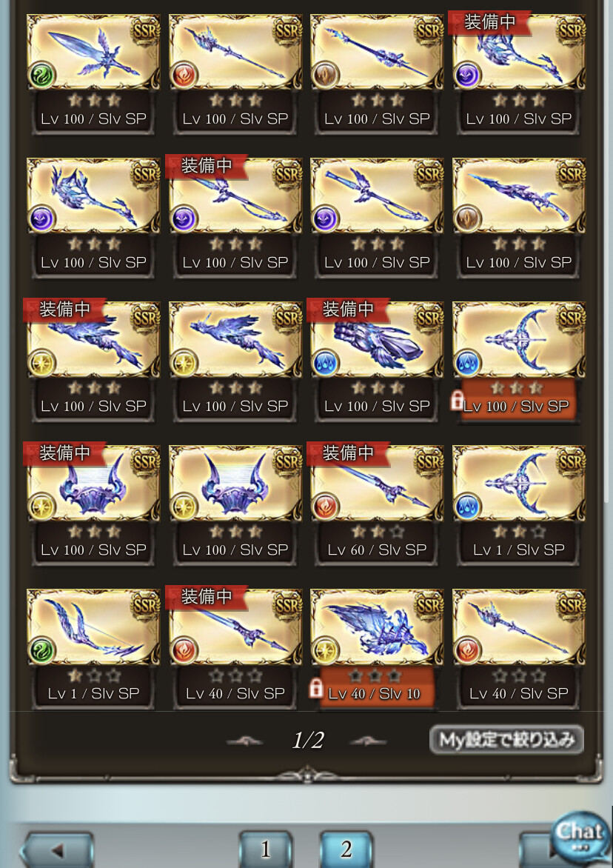Screen dimensions: 613x868
Task: Click the My設定で絞り込み filter button
Action: tap(506, 740)
